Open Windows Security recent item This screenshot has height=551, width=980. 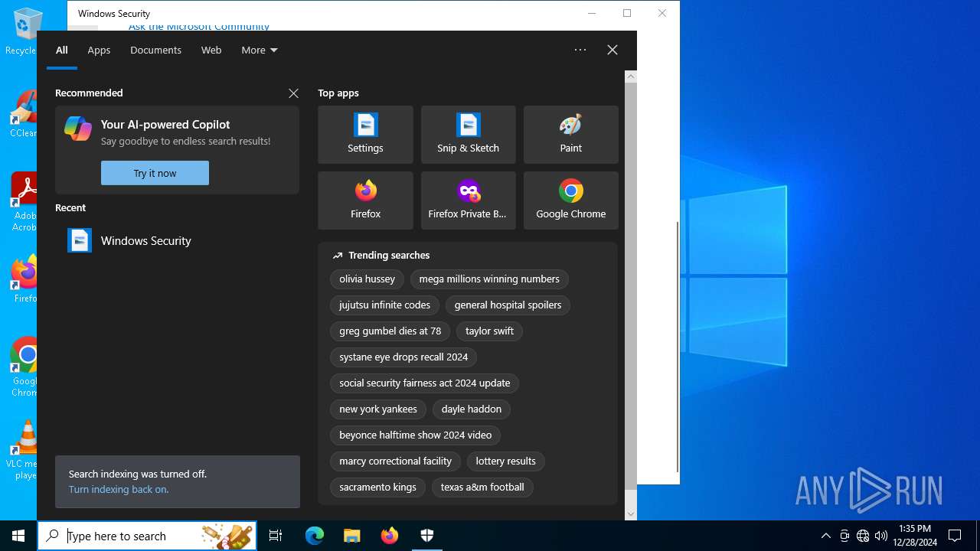[x=177, y=240]
